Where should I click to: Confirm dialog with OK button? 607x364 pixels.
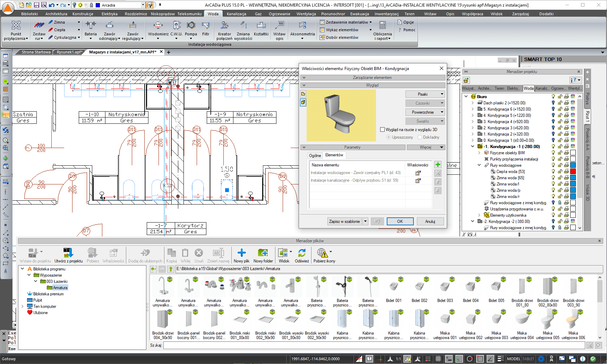coord(400,222)
